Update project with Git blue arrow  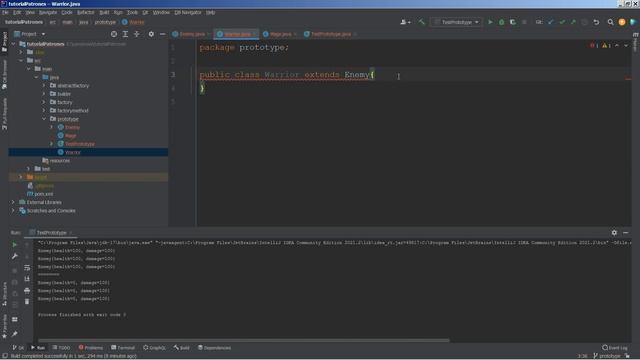tap(551, 22)
